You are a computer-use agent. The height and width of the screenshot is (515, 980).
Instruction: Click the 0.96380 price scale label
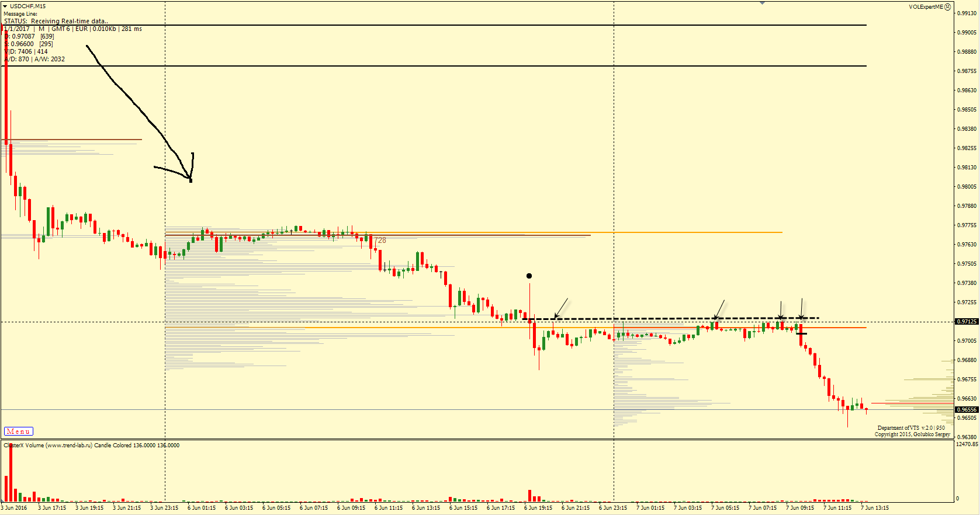click(x=968, y=437)
